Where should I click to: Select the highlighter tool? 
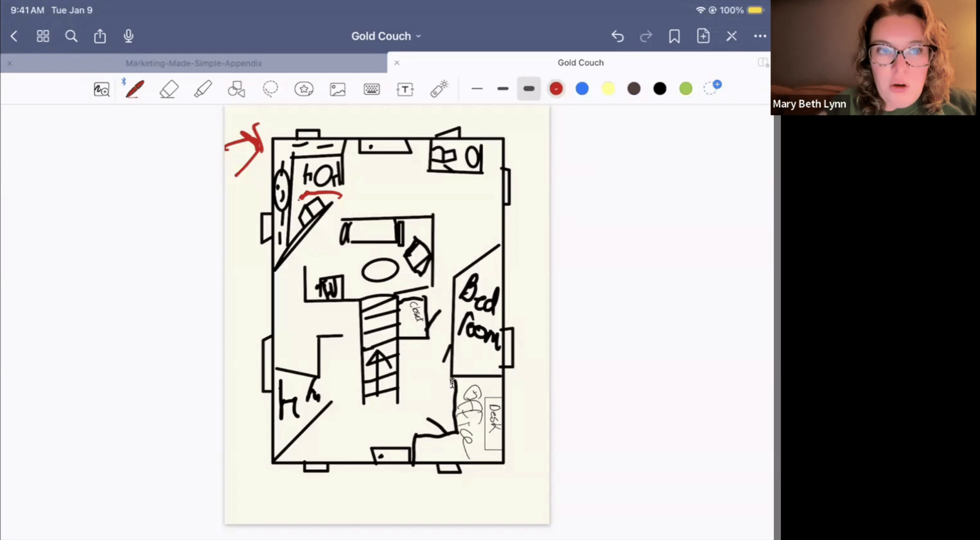point(202,89)
